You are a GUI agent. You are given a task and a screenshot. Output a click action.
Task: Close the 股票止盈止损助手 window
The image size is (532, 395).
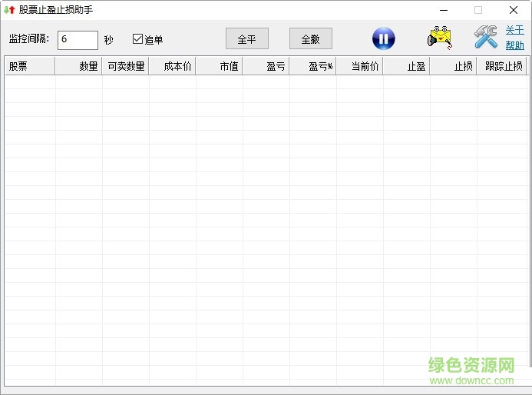(514, 10)
